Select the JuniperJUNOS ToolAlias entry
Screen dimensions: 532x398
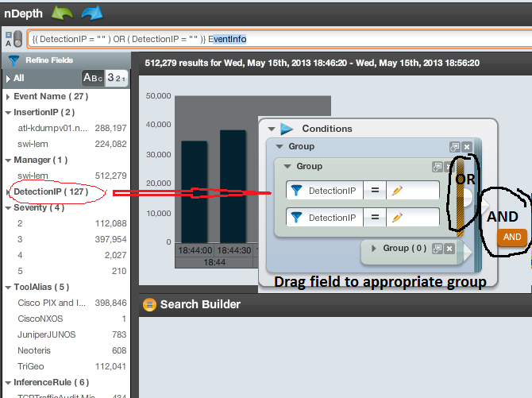(x=72, y=334)
